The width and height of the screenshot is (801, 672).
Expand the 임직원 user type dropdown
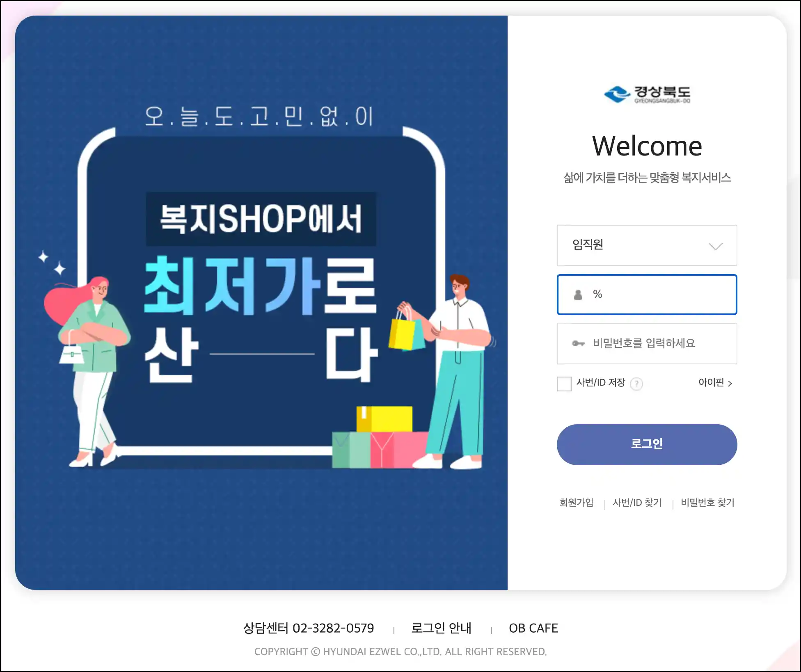pyautogui.click(x=647, y=245)
